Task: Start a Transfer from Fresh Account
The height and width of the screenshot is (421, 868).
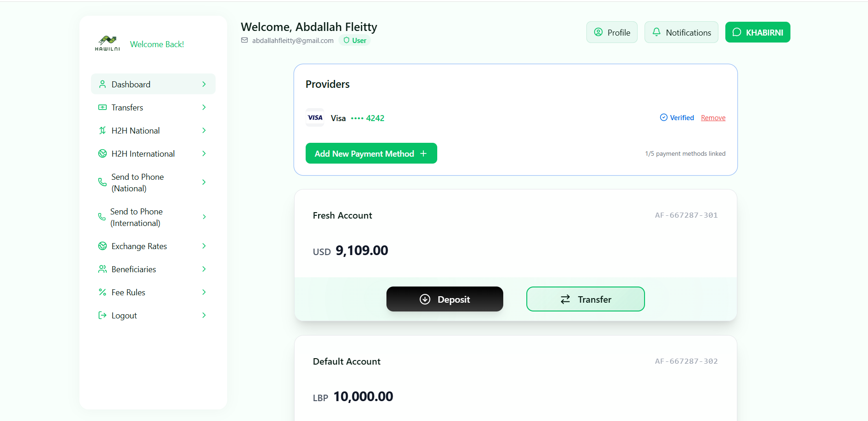Action: [585, 299]
